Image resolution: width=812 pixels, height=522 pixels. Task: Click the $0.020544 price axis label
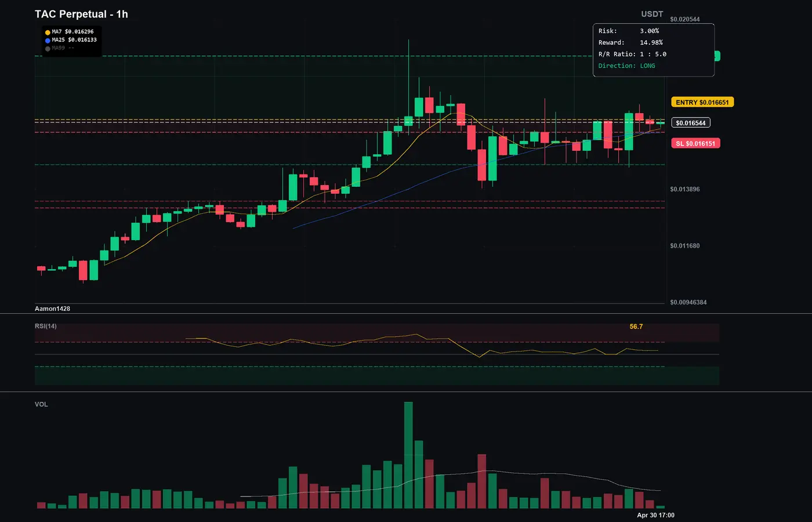[685, 19]
